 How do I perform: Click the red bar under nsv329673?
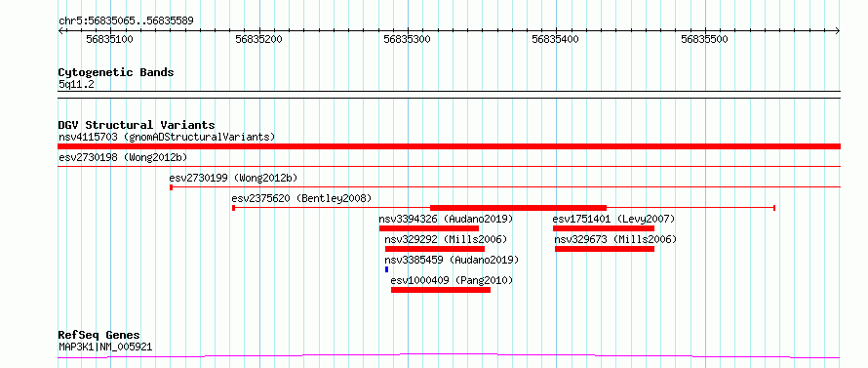tap(605, 249)
